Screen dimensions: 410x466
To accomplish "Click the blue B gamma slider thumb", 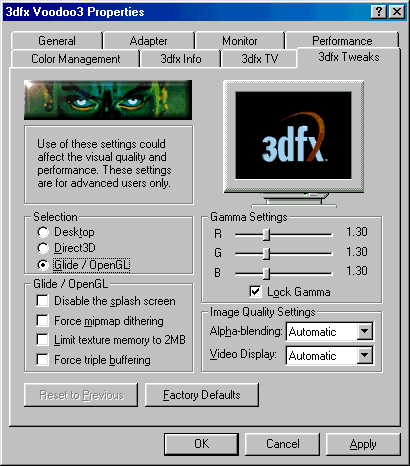I will click(x=266, y=273).
